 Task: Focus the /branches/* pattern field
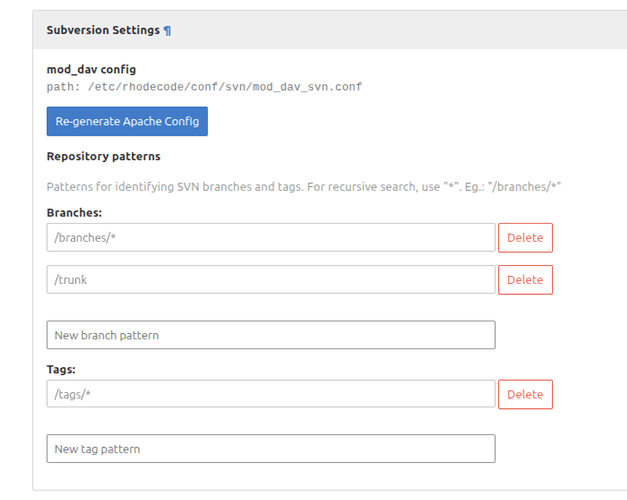point(270,237)
